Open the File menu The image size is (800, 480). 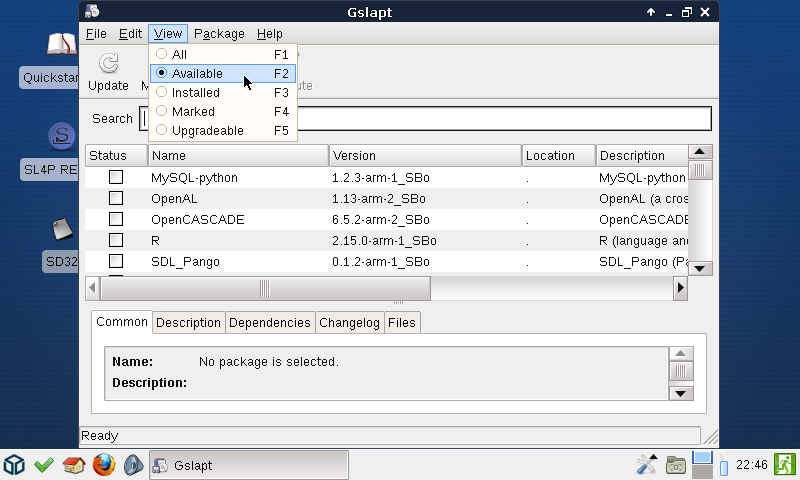pos(96,34)
